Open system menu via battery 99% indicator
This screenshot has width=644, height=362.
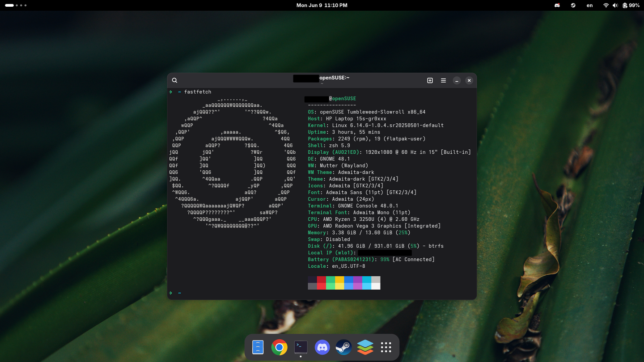[x=631, y=5]
